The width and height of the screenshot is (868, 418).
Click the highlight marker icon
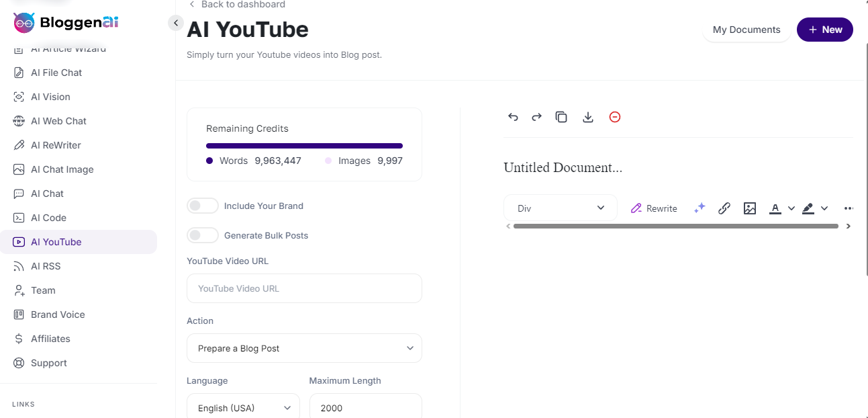click(808, 208)
